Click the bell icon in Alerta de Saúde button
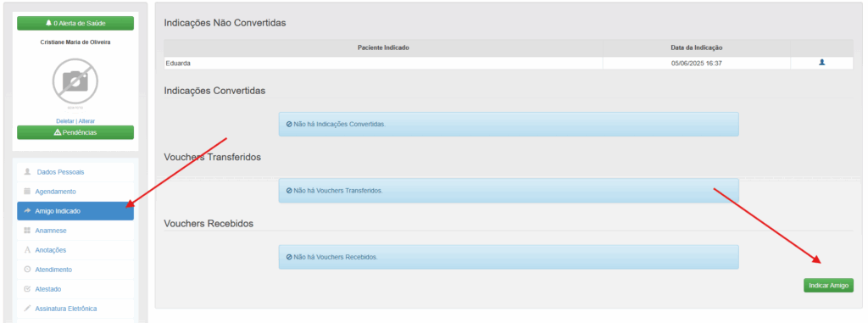The height and width of the screenshot is (323, 868). [x=48, y=23]
